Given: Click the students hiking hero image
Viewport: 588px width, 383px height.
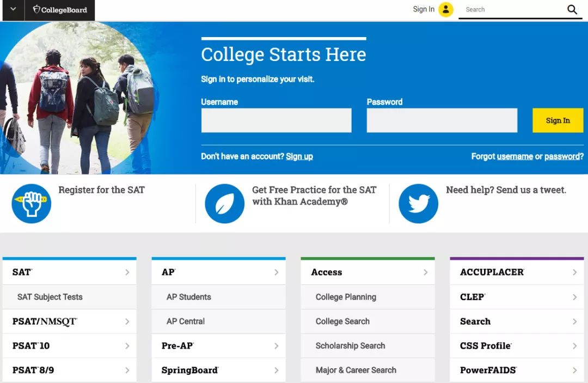Looking at the screenshot, I should tap(77, 98).
